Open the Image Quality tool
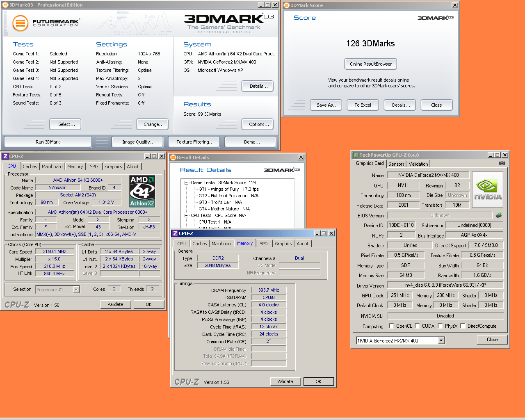This screenshot has height=420, width=525. pos(138,142)
